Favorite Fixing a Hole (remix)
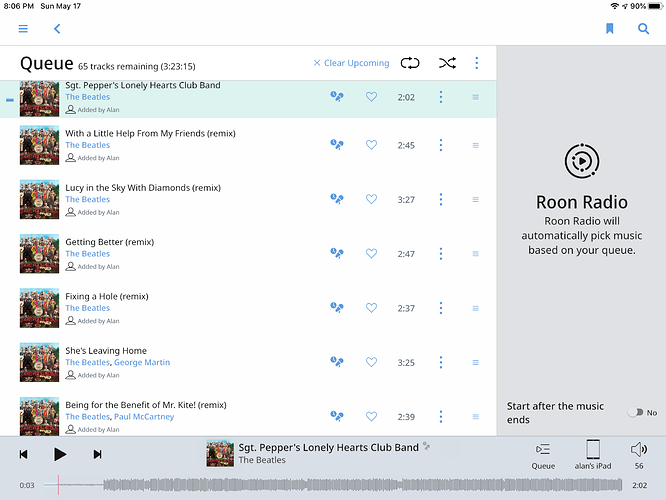The image size is (666, 500). 371,308
